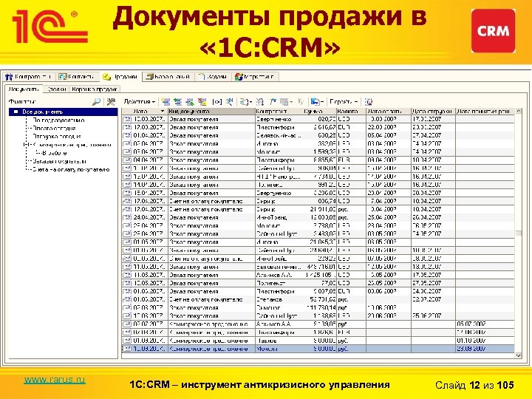
Task: Click the document icon of the 01.04.2007 row
Action: coord(126,135)
